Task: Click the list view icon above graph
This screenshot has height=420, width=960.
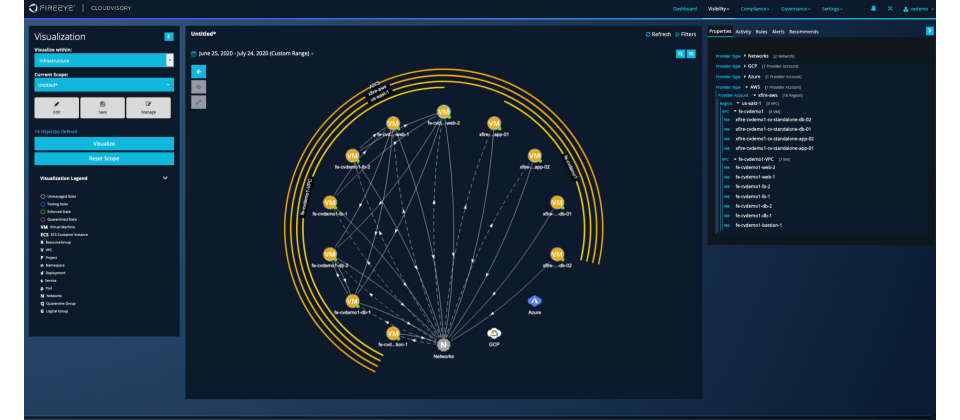Action: pyautogui.click(x=691, y=54)
